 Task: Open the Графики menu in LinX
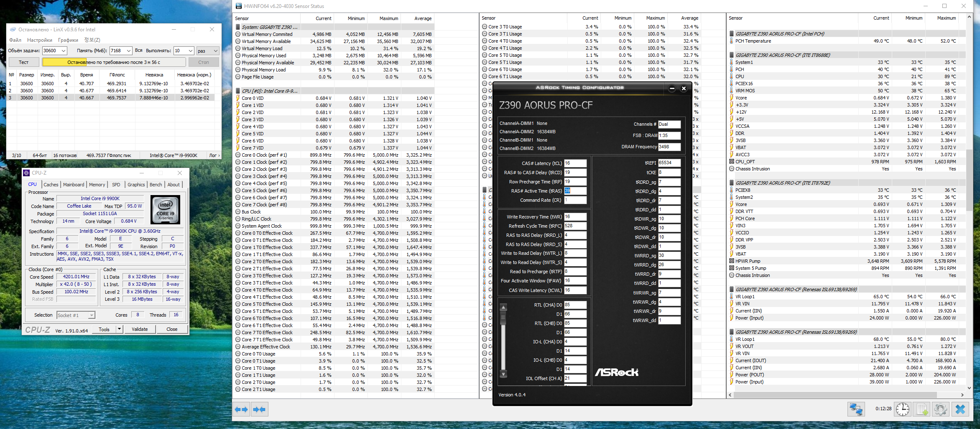(x=68, y=40)
